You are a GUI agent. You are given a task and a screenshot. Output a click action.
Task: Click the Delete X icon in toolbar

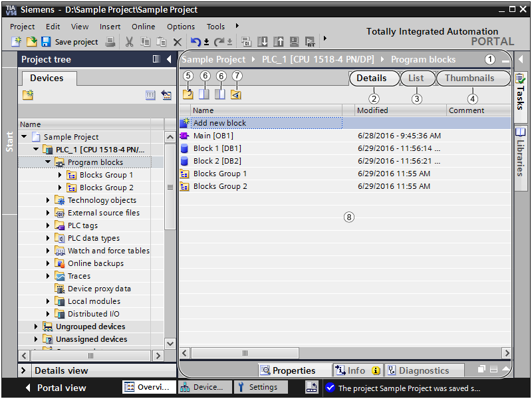coord(178,42)
